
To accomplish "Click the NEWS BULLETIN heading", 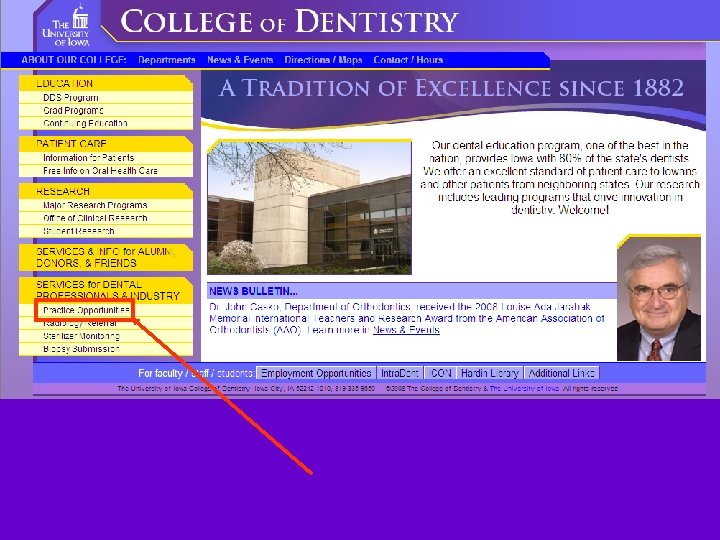I will (x=253, y=291).
